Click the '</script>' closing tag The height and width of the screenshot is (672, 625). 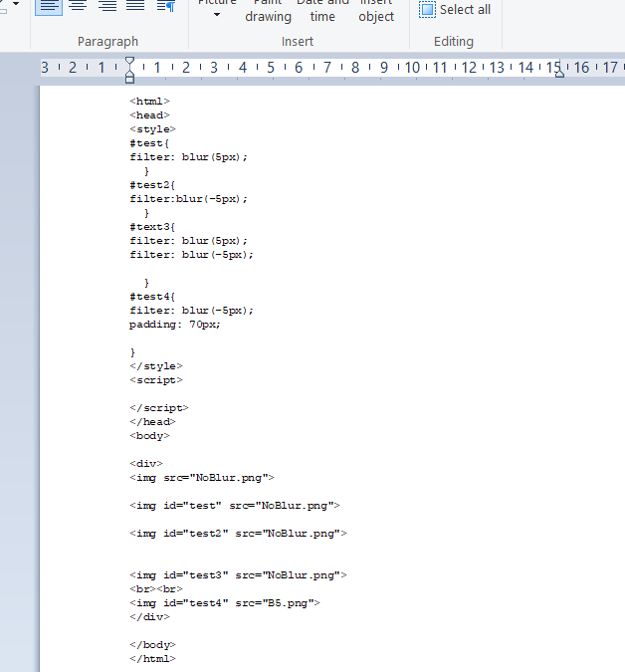pyautogui.click(x=159, y=408)
